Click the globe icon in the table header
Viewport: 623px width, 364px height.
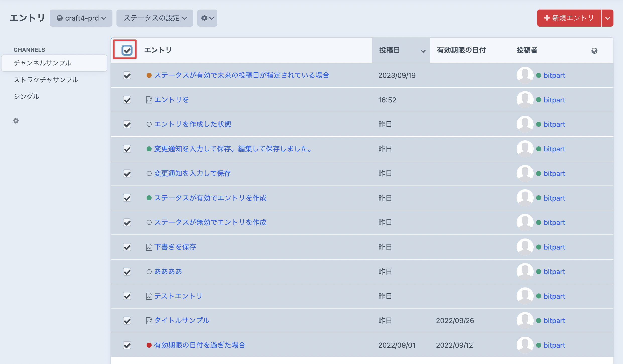[594, 50]
